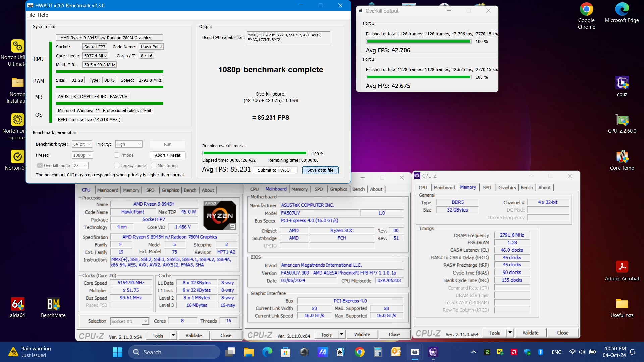Screen dimensions: 644x362
Task: Open Bluetooth tray icon
Action: 540,352
